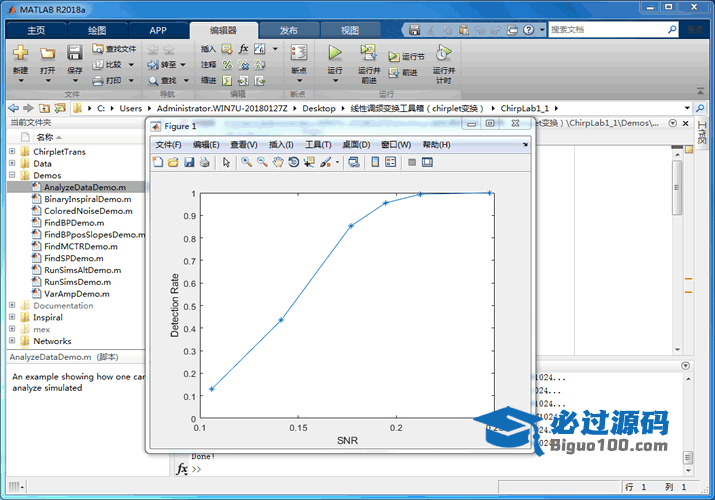The image size is (715, 500).
Task: Open the Run (运行) dropdown arrow
Action: 335,81
